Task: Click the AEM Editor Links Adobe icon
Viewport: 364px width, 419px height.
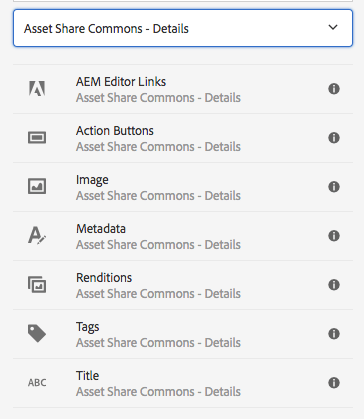Action: [x=37, y=89]
